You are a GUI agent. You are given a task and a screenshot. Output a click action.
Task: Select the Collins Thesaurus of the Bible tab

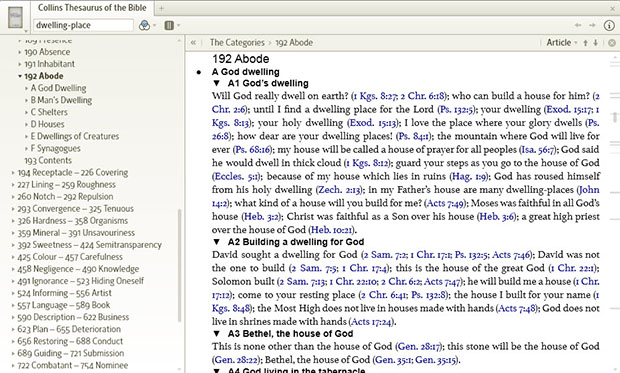92,8
